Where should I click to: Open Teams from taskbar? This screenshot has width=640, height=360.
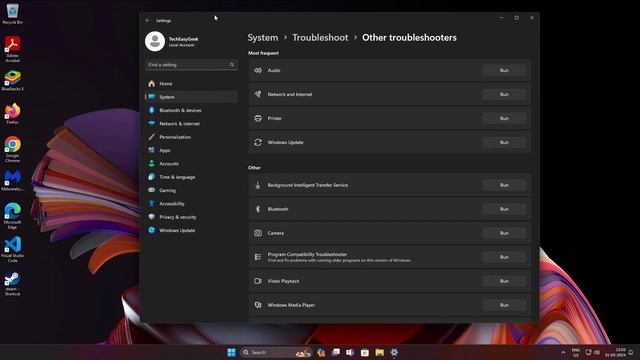[x=350, y=352]
